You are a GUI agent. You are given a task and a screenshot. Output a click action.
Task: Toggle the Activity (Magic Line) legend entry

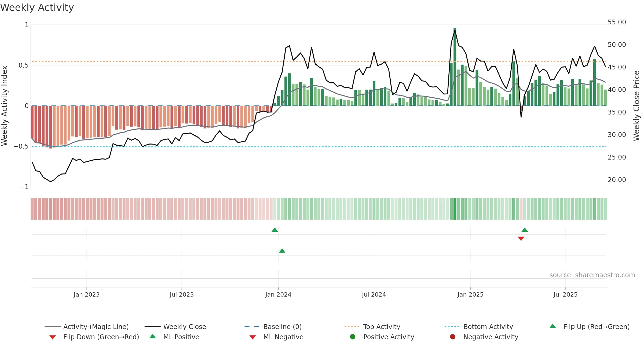click(87, 327)
